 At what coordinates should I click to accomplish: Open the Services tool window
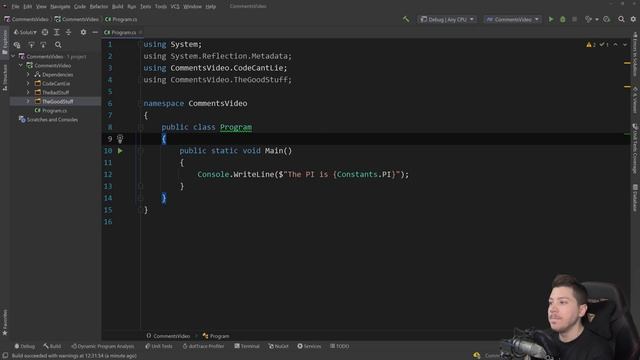[309, 346]
